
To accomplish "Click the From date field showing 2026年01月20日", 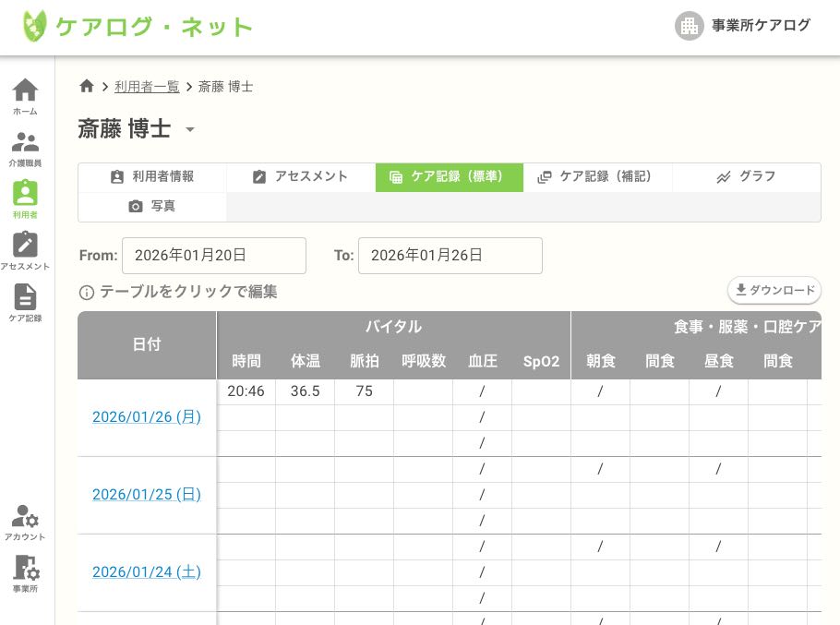I will click(214, 256).
